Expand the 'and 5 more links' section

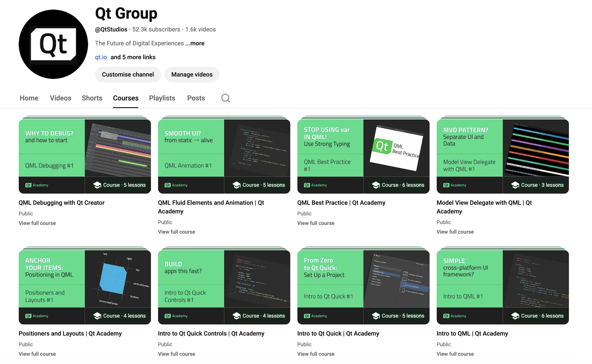(133, 57)
